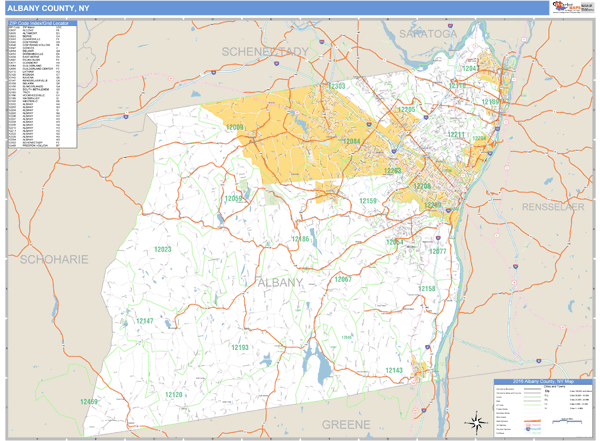Click the Schoharie county label

54,259
